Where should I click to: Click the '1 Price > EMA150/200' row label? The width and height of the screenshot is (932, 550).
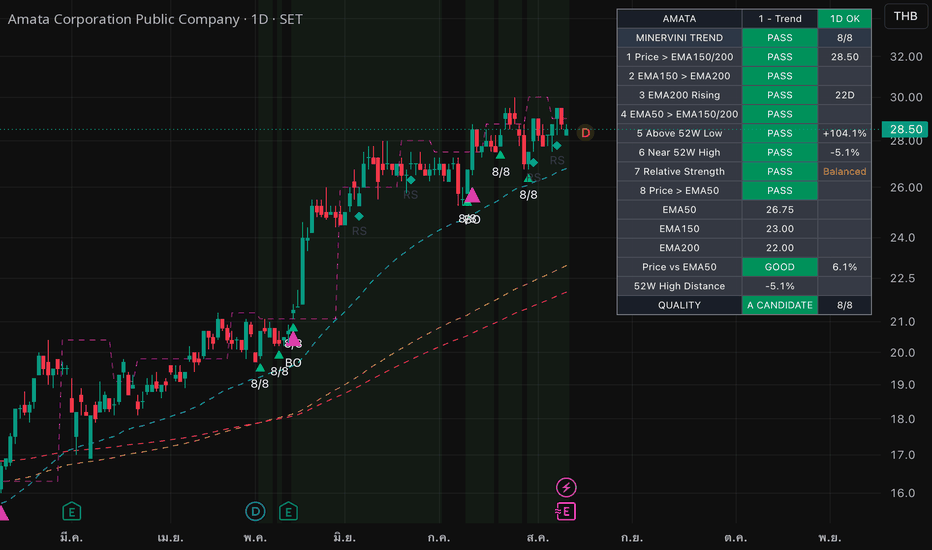(679, 56)
